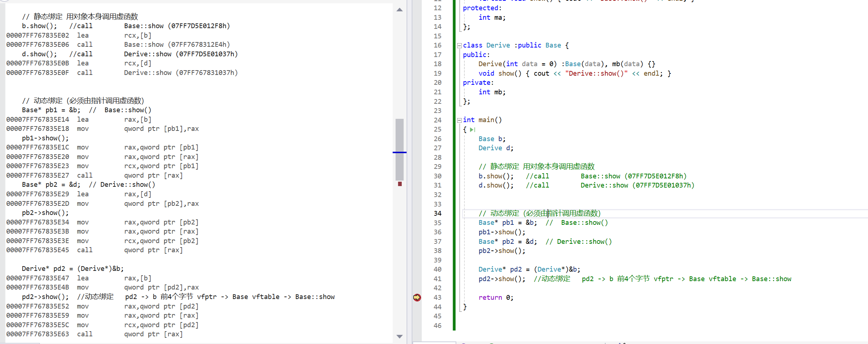The height and width of the screenshot is (344, 868).
Task: Click 'b.show();' on source line 30
Action: 496,176
